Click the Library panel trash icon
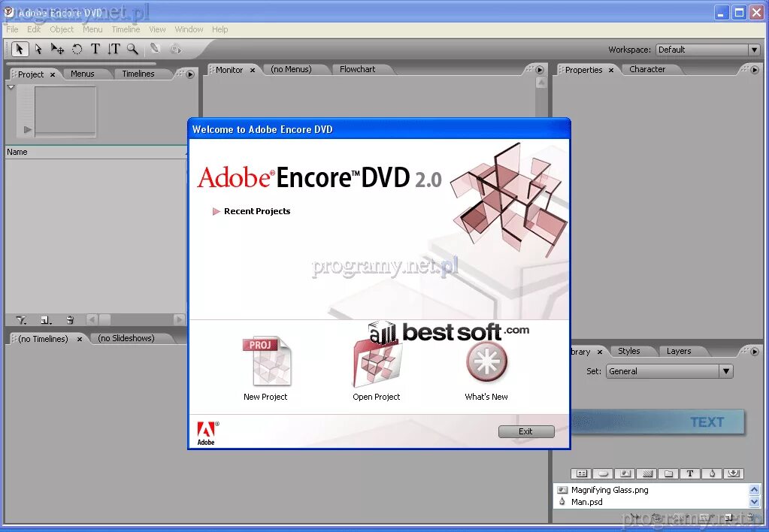 750,517
